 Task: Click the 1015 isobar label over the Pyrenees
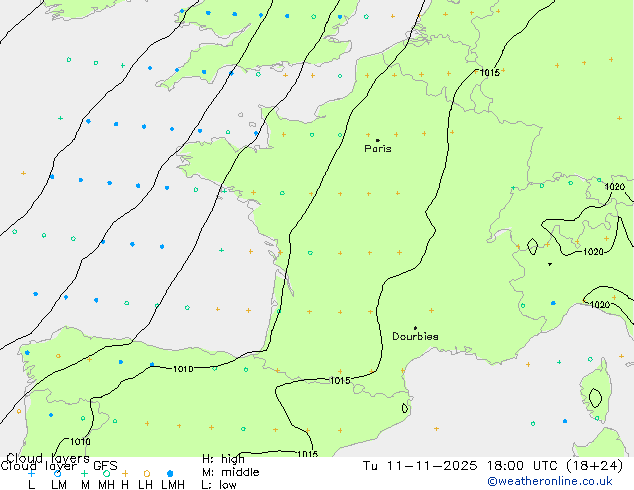340,381
